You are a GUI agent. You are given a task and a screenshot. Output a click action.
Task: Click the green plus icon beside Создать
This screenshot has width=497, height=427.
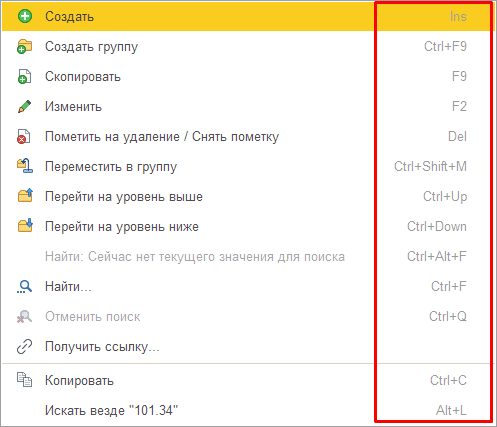(x=25, y=16)
